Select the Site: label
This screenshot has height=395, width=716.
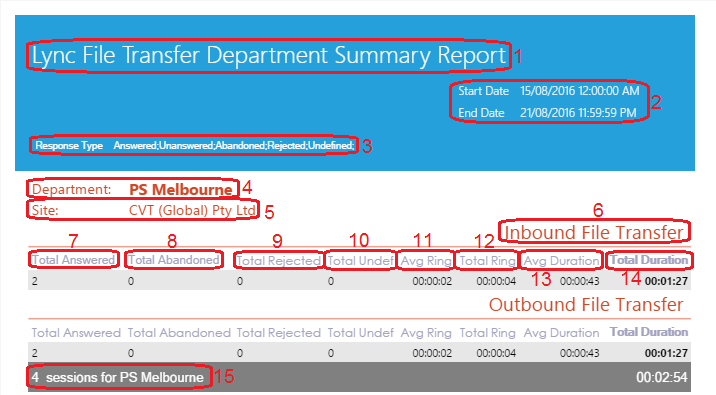(45, 211)
